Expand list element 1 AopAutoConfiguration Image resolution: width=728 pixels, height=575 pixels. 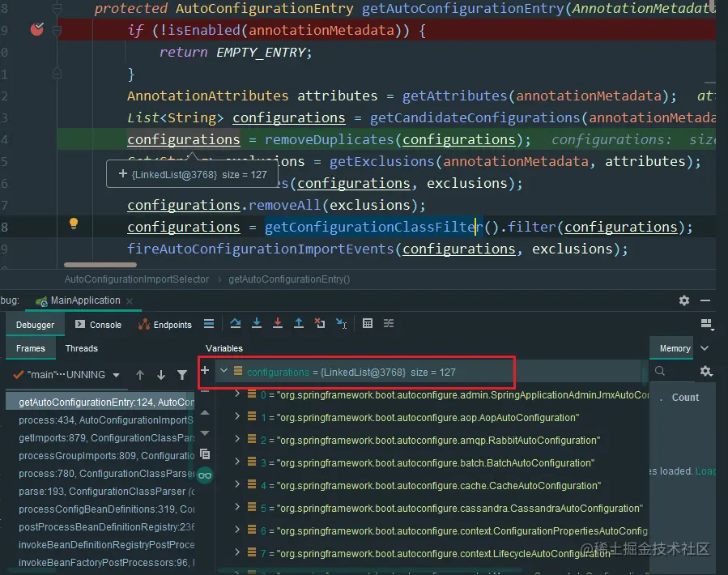(x=237, y=416)
